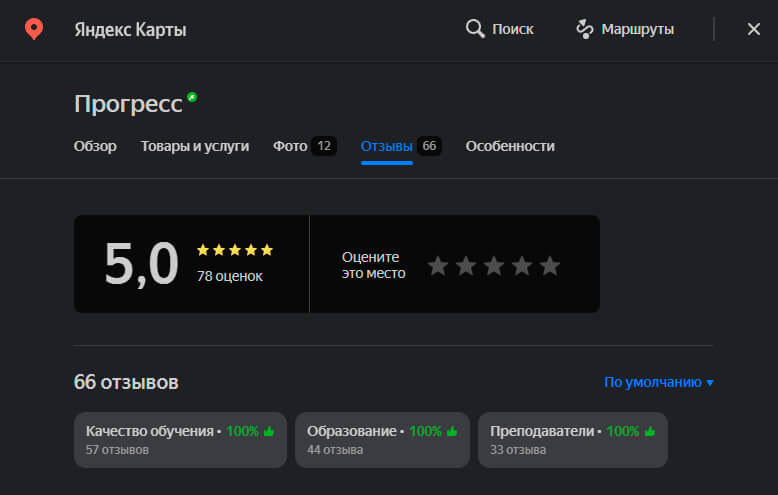Filter reviews by Качество обучения
Viewport: 778px width, 495px height.
pos(180,439)
